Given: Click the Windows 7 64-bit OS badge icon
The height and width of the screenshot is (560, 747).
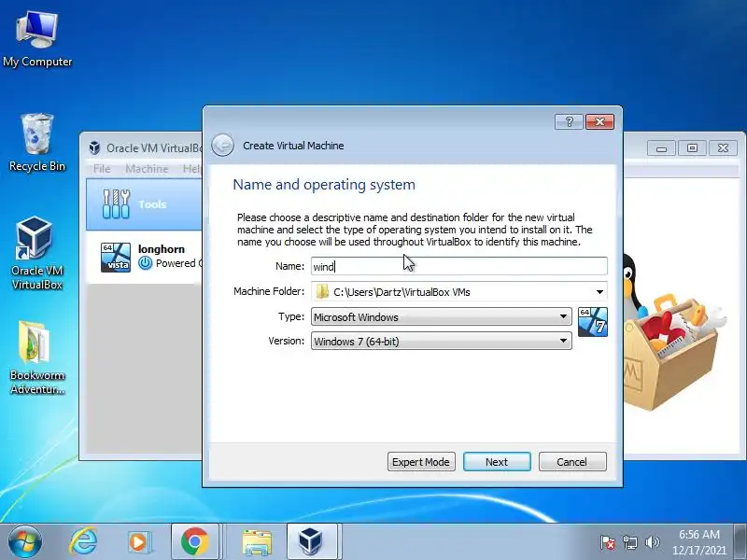Looking at the screenshot, I should coord(593,322).
